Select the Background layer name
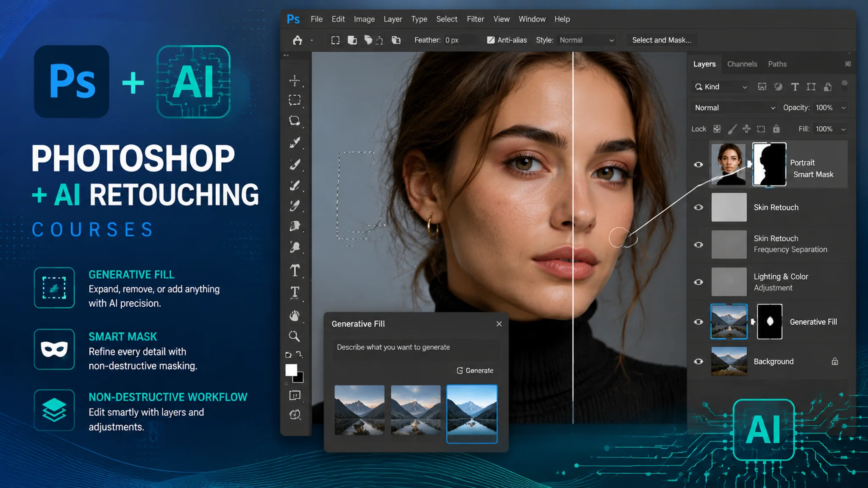Viewport: 868px width, 488px height. coord(773,361)
